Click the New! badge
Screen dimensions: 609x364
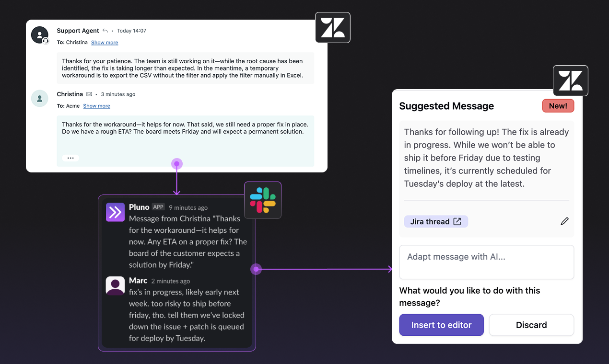tap(558, 106)
